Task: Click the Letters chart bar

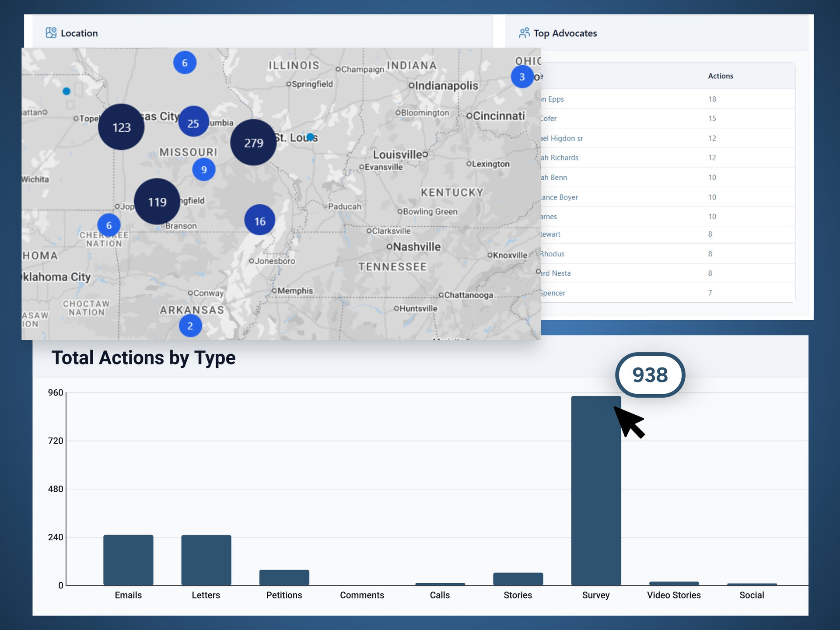Action: tap(206, 560)
